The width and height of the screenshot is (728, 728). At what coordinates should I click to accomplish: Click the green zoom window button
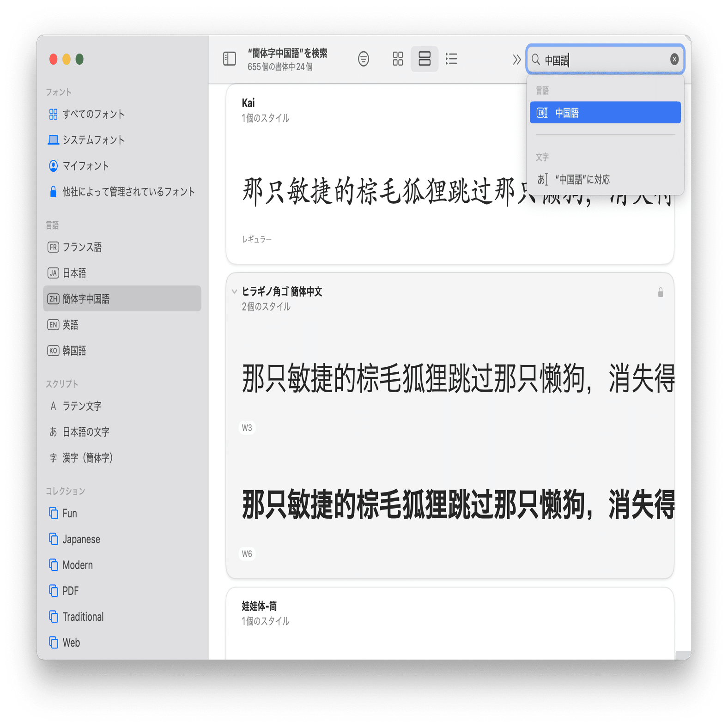pos(79,59)
